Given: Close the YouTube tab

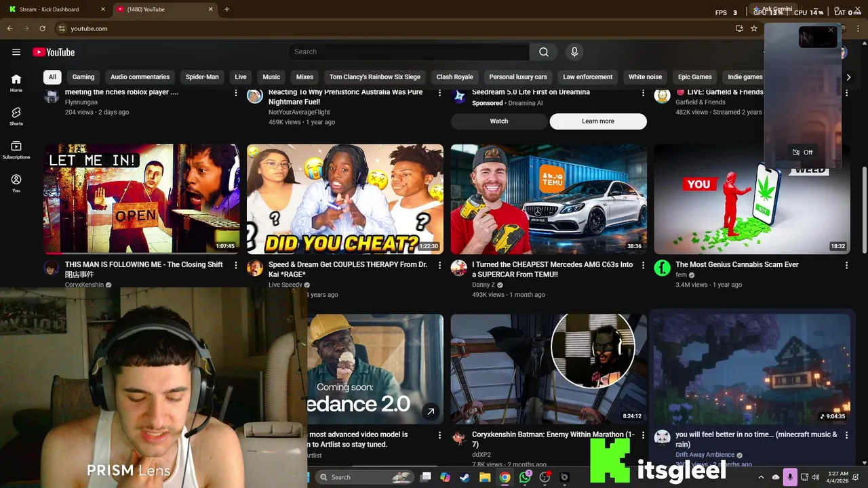Looking at the screenshot, I should (210, 9).
